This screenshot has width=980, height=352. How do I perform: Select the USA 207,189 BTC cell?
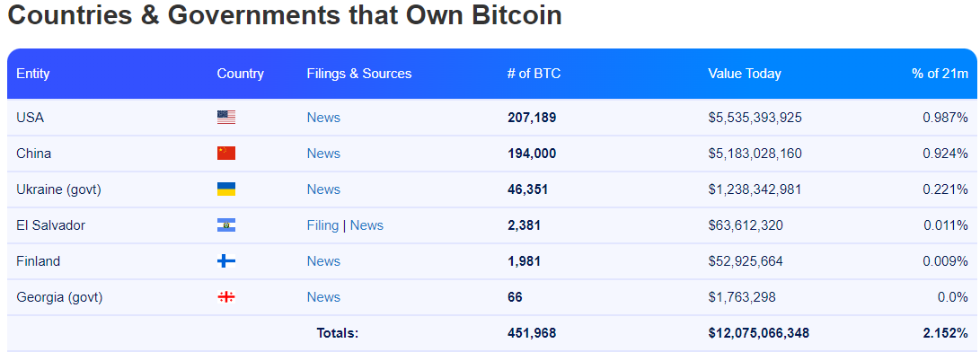pyautogui.click(x=532, y=118)
